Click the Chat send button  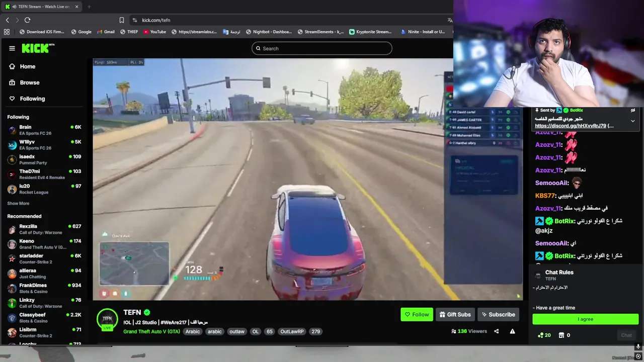tap(626, 335)
